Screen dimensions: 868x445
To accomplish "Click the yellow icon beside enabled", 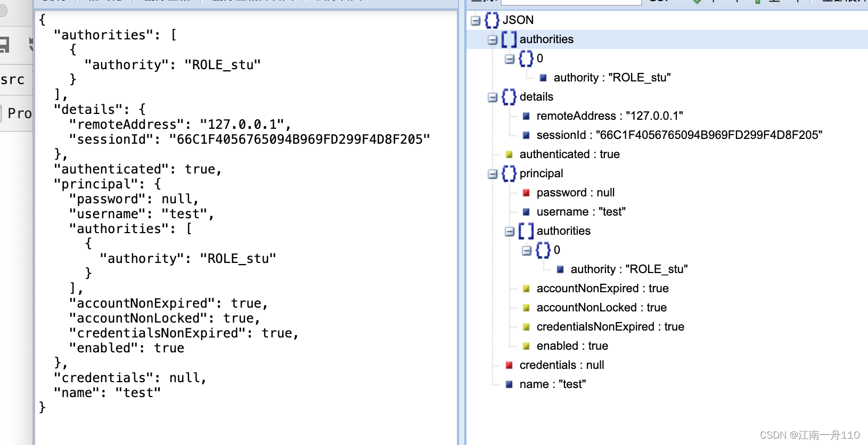I will click(x=526, y=346).
